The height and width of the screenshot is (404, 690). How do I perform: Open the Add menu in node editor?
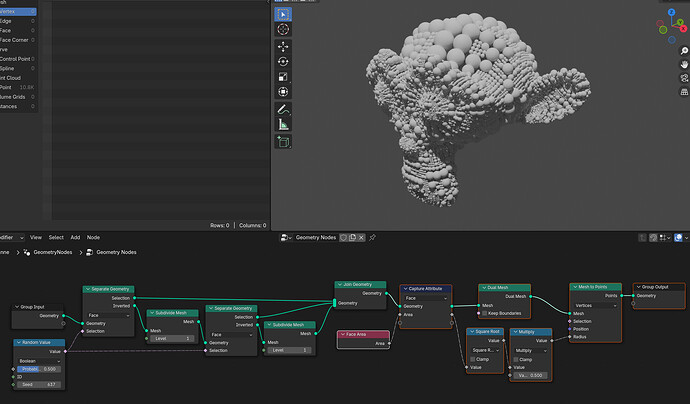[x=75, y=238]
